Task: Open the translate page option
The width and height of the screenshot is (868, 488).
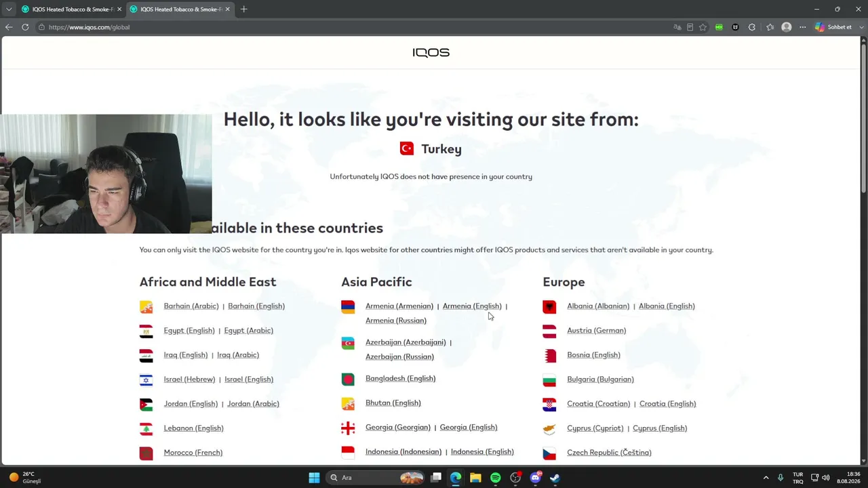Action: pyautogui.click(x=677, y=27)
